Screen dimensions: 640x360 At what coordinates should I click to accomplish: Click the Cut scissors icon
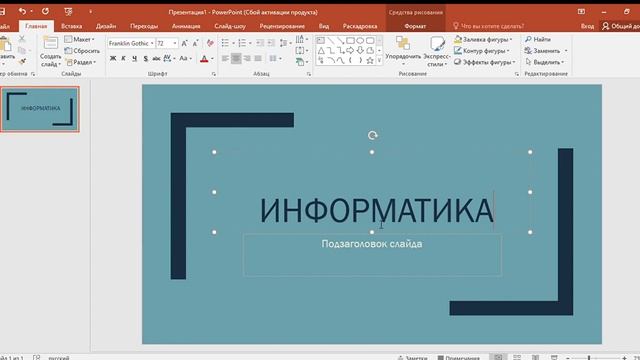(x=22, y=39)
